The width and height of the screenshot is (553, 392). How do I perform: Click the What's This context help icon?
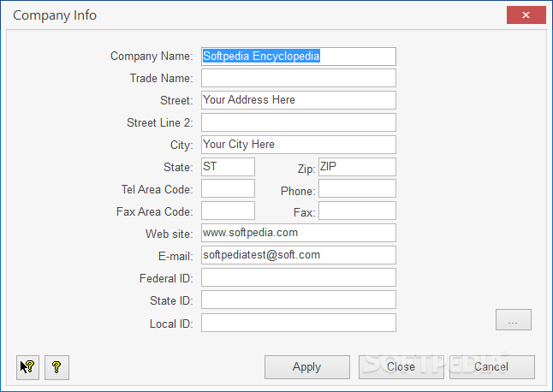27,367
